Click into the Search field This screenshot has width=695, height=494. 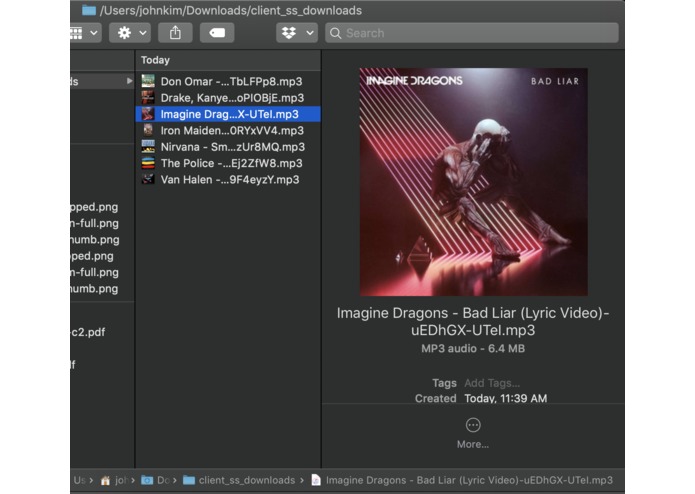click(472, 33)
